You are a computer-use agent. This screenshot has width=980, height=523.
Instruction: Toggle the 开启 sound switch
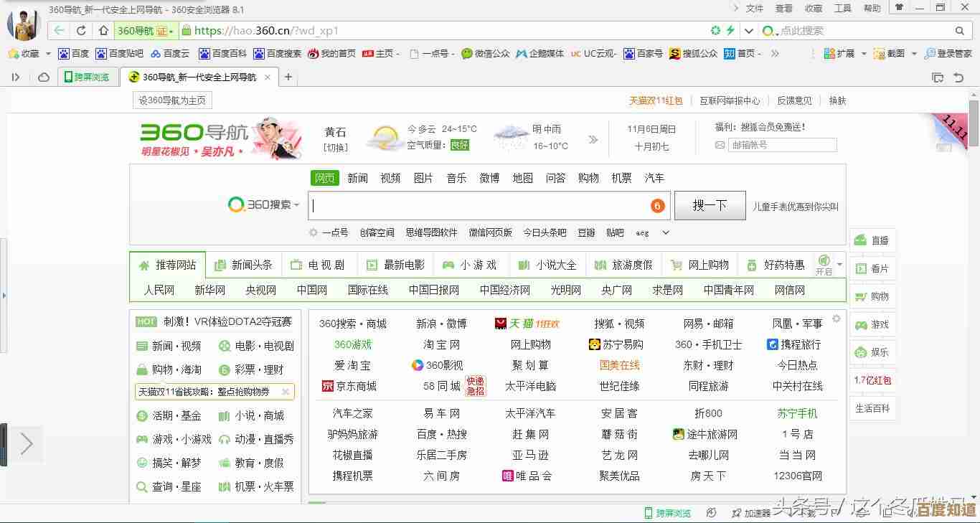[x=824, y=264]
